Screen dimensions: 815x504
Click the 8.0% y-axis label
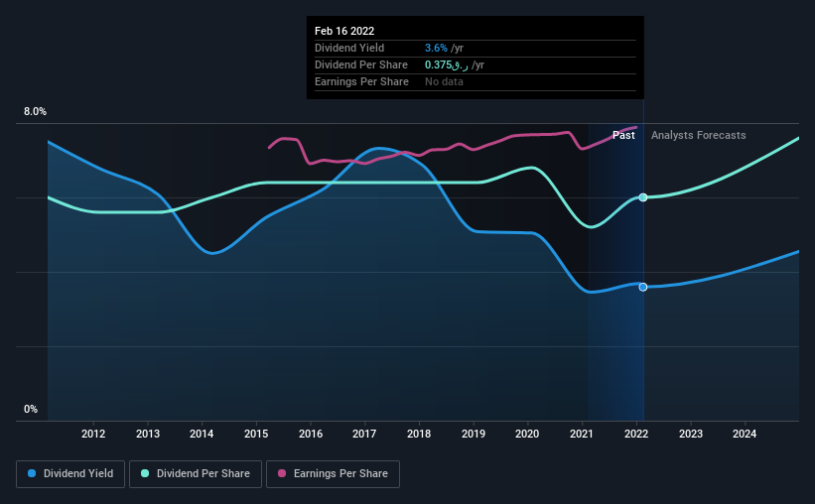[x=35, y=112]
